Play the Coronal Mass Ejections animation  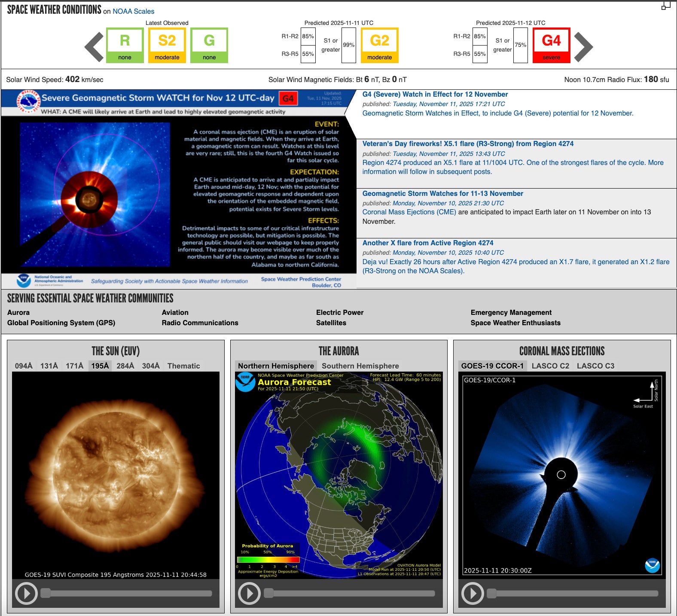click(x=473, y=593)
